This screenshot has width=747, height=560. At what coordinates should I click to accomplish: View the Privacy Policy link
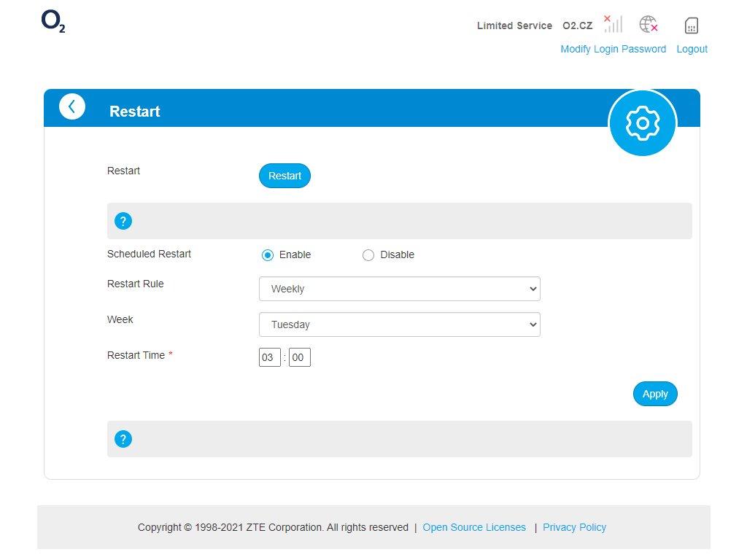574,527
